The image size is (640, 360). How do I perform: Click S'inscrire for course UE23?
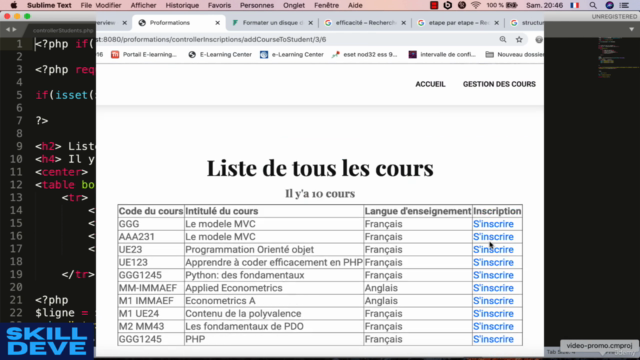click(x=493, y=249)
